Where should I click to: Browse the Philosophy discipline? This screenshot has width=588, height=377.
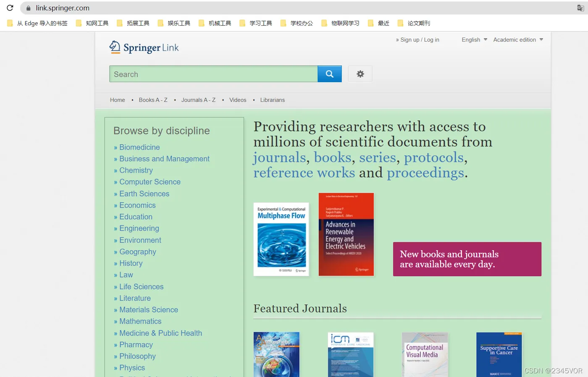pos(137,356)
